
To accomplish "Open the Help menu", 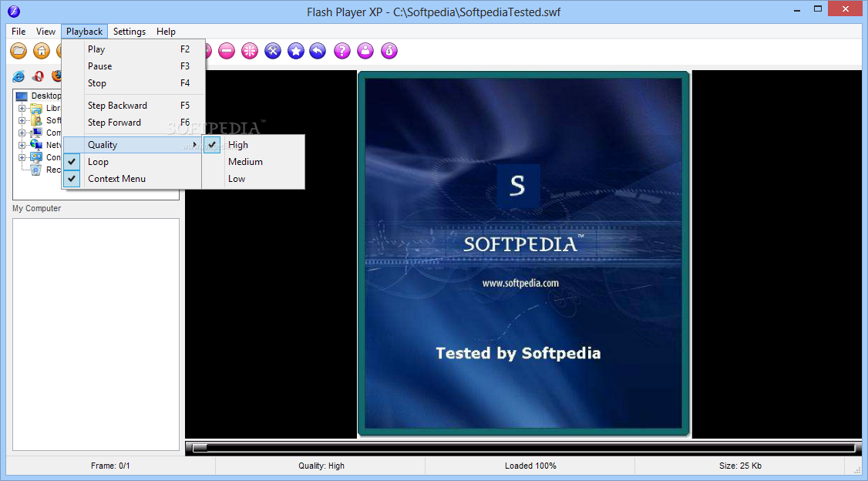I will 166,32.
